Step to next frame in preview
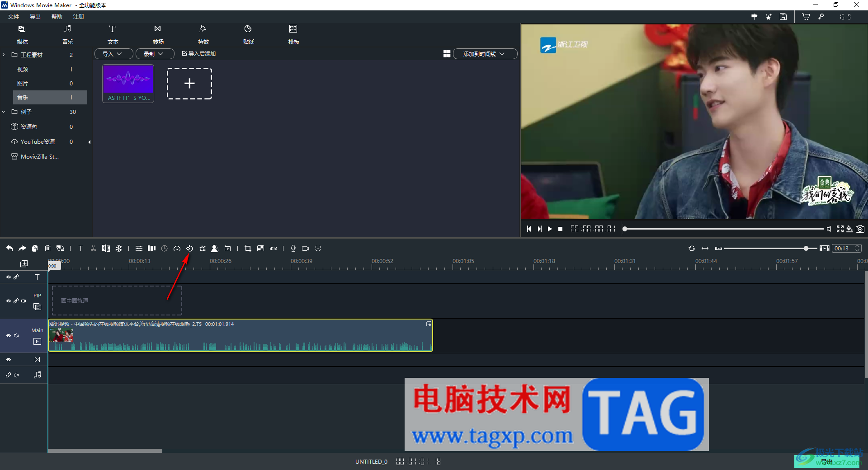This screenshot has height=470, width=868. point(539,229)
